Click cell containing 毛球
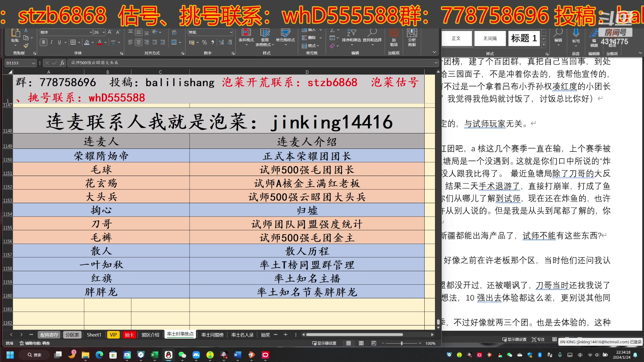Viewport: 644px width, 362px height. coord(101,170)
